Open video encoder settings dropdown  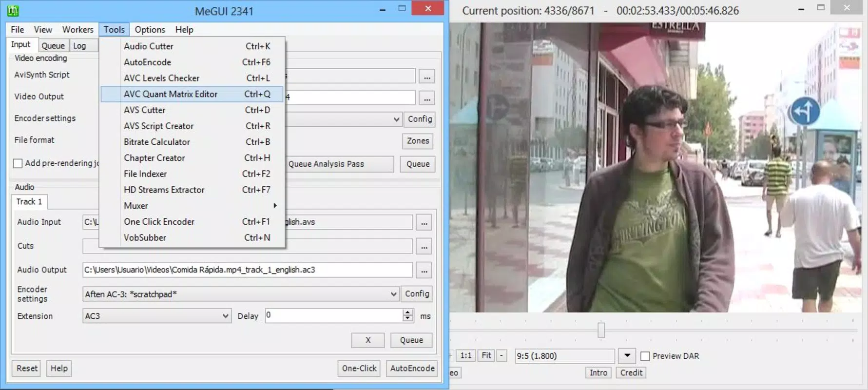[396, 119]
